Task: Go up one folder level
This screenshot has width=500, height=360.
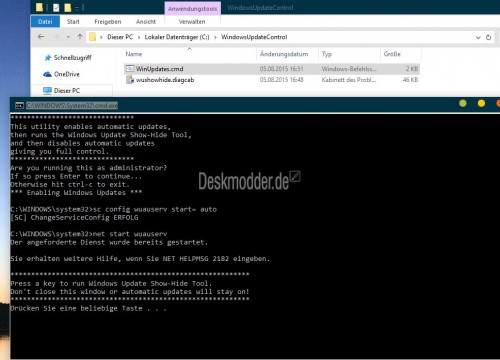Action: click(80, 37)
